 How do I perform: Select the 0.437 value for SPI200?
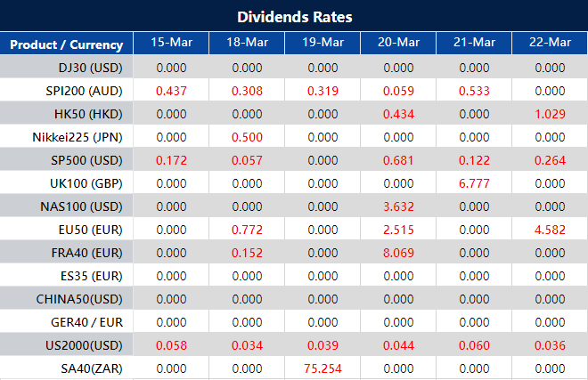(171, 91)
